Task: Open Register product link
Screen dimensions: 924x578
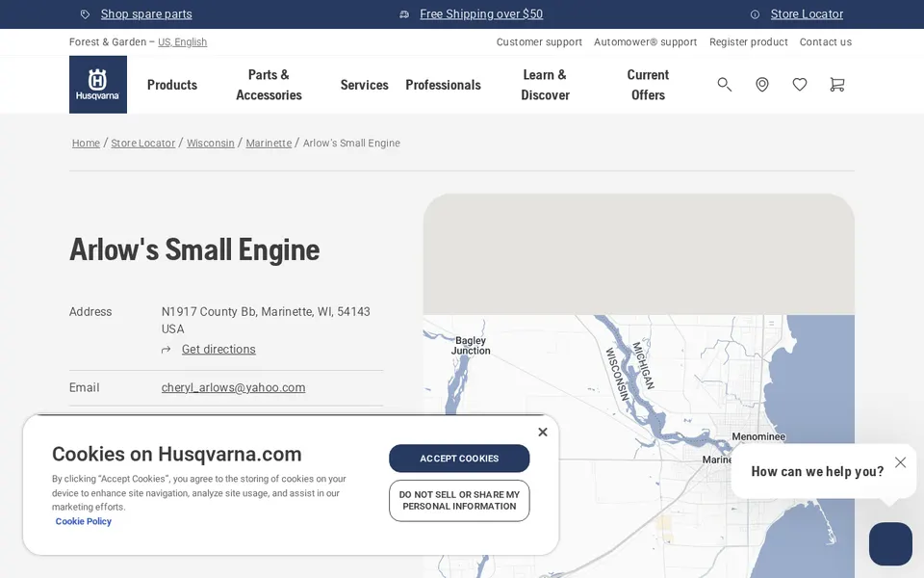Action: (x=749, y=41)
